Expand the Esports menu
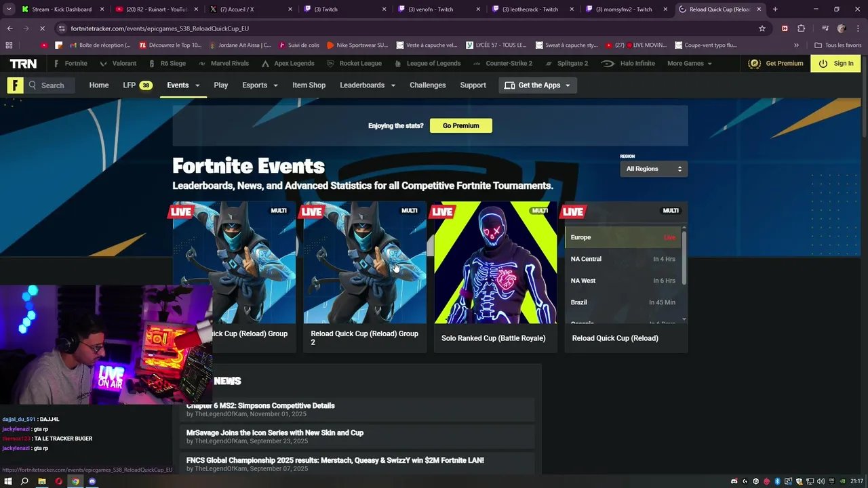The image size is (868, 488). (x=260, y=85)
